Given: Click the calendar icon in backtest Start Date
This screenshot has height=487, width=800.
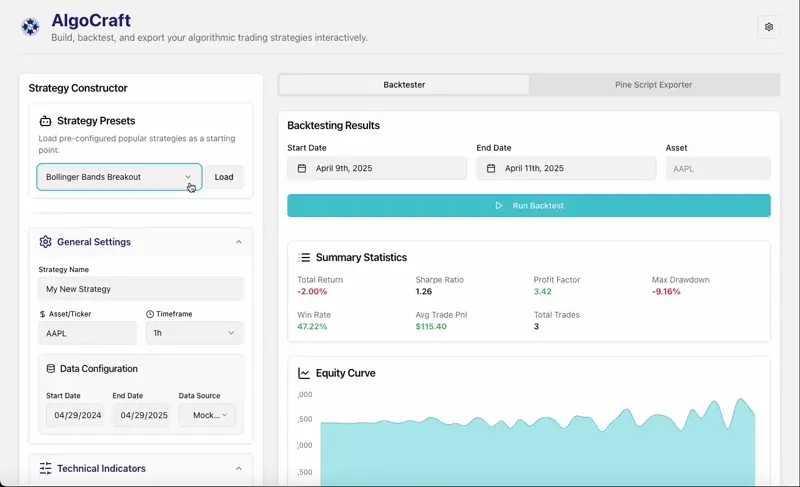Looking at the screenshot, I should 302,169.
